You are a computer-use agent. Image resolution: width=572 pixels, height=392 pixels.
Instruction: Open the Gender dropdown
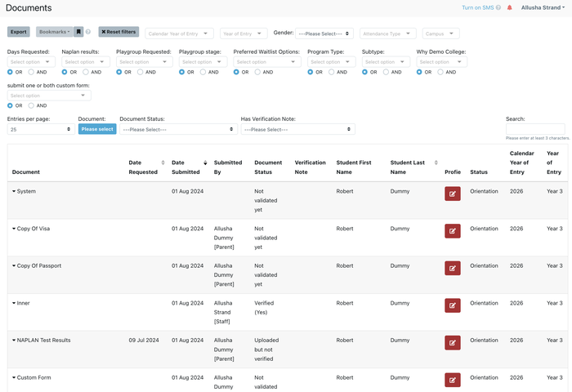[324, 33]
